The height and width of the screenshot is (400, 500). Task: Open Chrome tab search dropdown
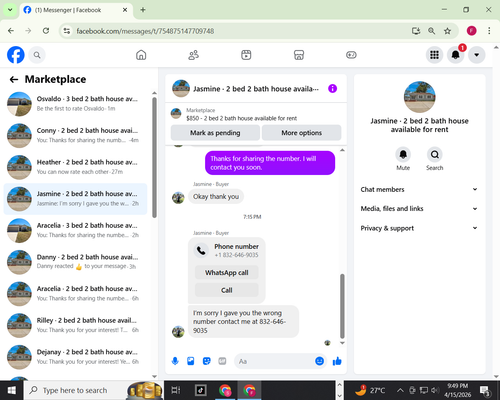(x=10, y=10)
